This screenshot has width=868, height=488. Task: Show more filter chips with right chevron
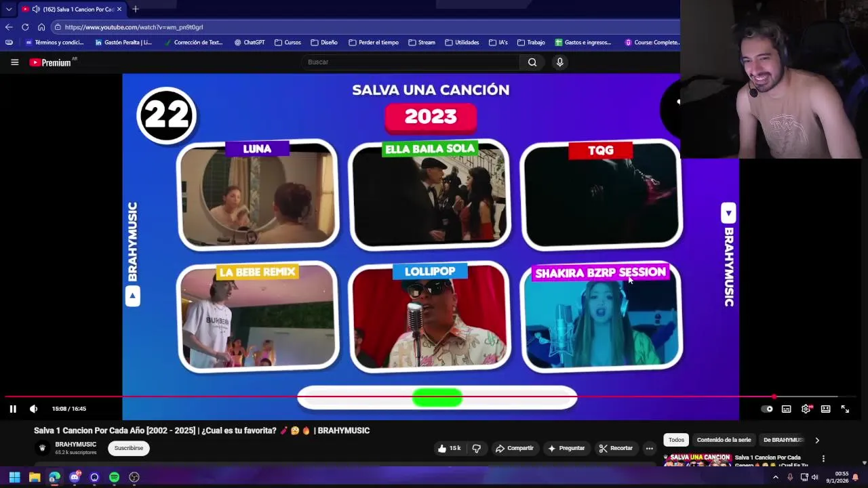pos(816,440)
